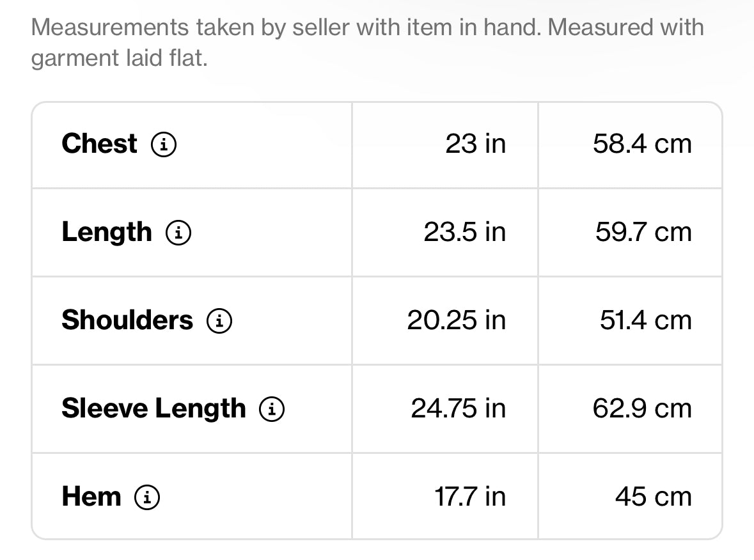Select the Shoulders row label
This screenshot has width=754, height=560.
click(x=127, y=320)
